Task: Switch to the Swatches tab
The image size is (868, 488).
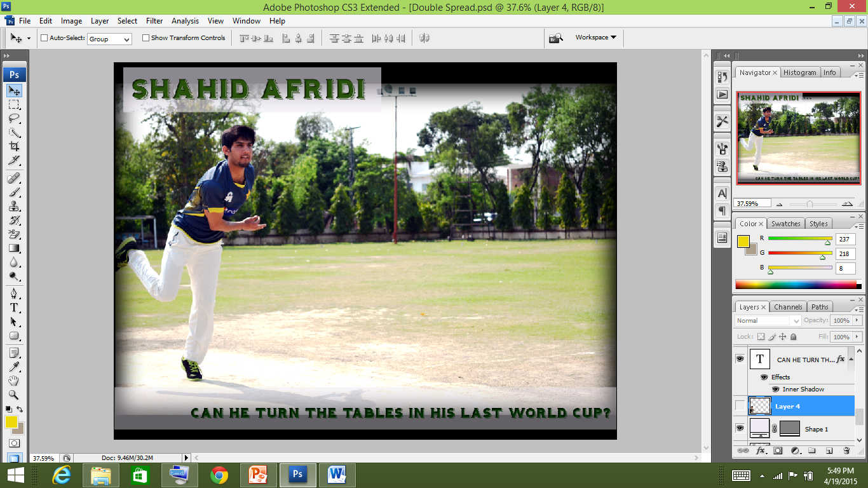Action: point(785,224)
